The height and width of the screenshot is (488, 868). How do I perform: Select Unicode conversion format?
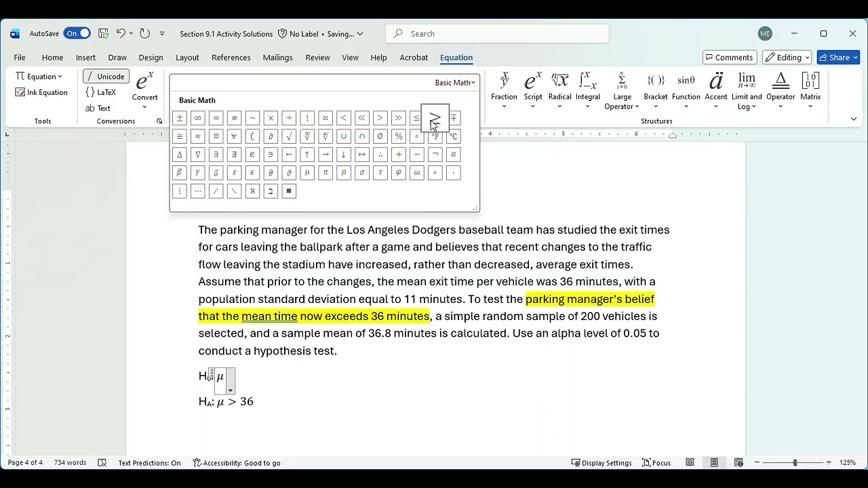pos(106,77)
